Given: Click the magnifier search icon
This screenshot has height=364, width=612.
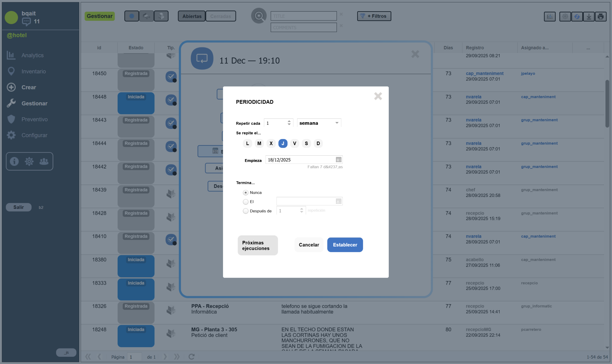Looking at the screenshot, I should (x=258, y=16).
